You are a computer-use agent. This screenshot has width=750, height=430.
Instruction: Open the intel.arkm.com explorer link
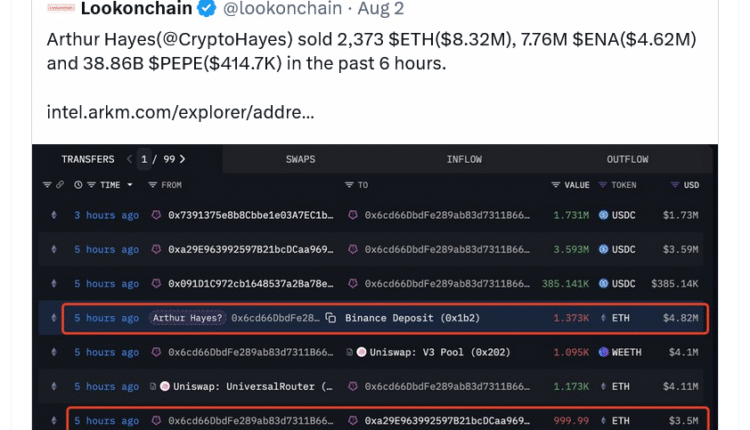tap(180, 112)
